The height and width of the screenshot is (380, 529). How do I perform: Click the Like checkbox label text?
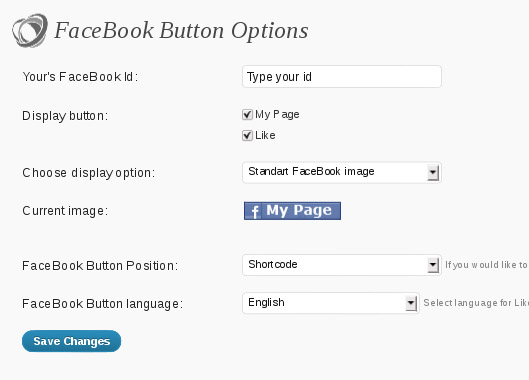[x=265, y=135]
